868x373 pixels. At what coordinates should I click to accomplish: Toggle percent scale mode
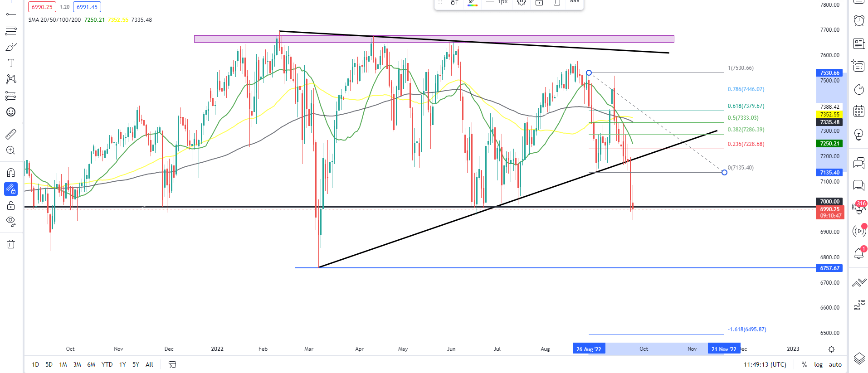click(804, 364)
